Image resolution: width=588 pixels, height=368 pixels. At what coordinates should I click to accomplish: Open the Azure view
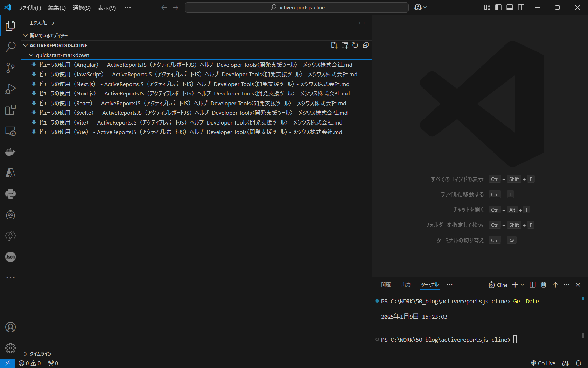pos(10,173)
